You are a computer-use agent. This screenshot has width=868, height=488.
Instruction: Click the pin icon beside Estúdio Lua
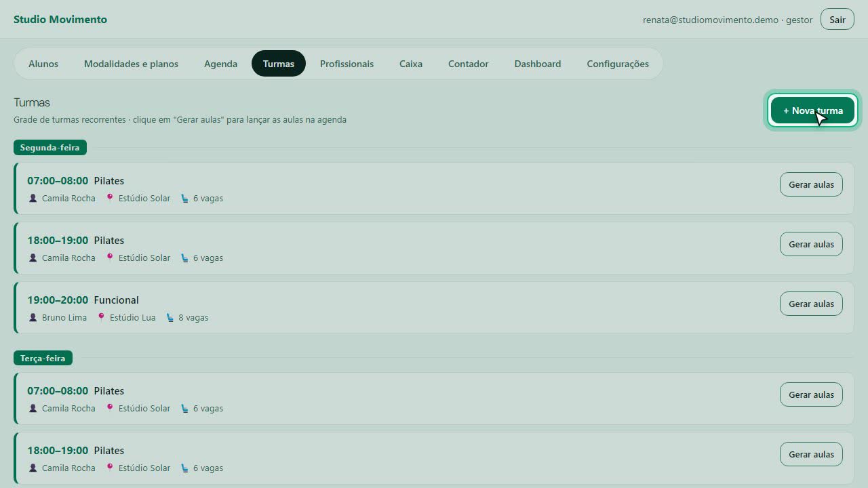[101, 318]
